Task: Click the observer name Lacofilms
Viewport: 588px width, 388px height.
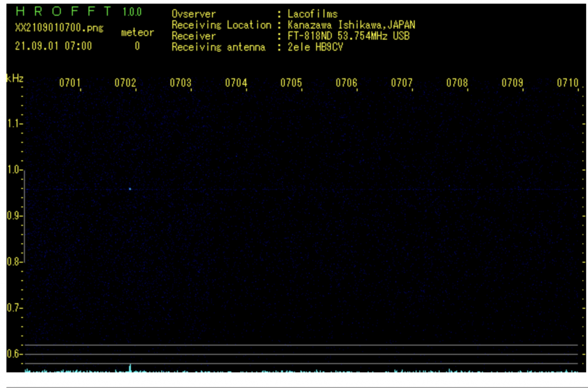Action: (312, 14)
